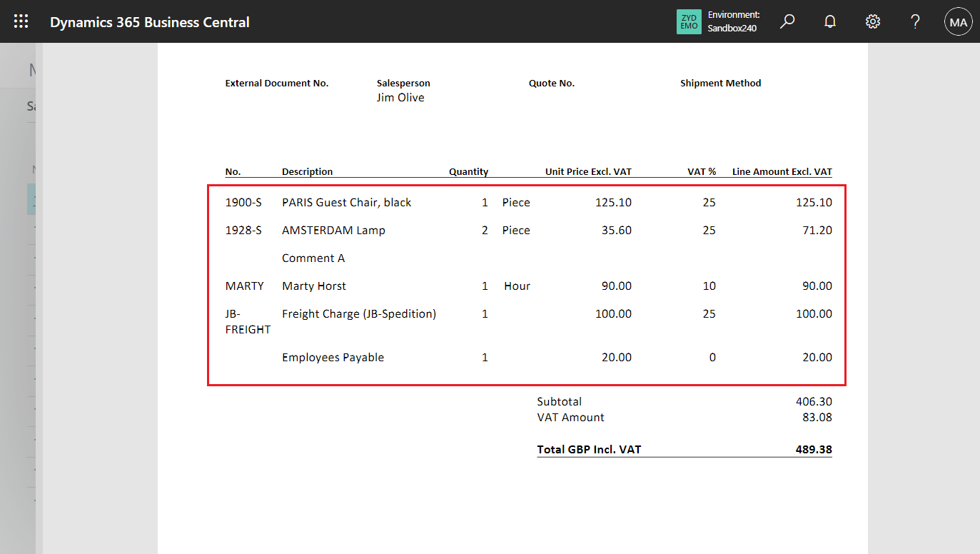Open help via the question mark icon
980x554 pixels.
(x=915, y=21)
